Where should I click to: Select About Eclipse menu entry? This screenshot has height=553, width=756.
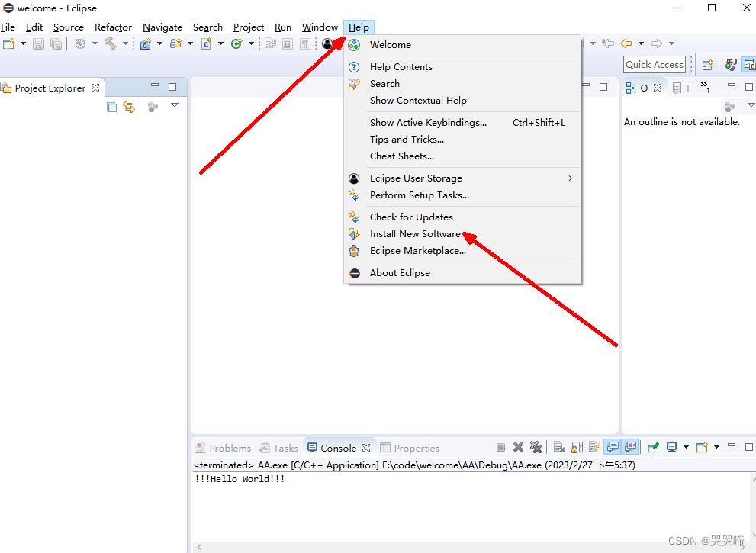[x=463, y=273]
